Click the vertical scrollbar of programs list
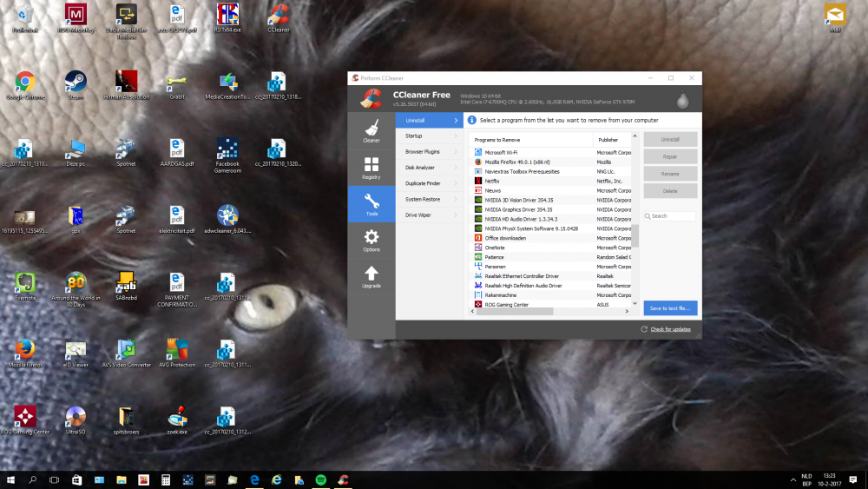 635,235
